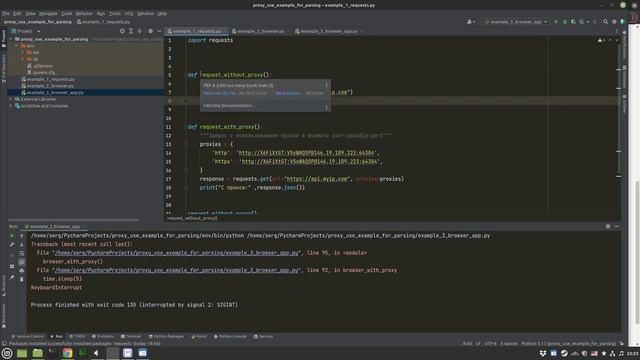Open the Terminal tool window tab
This screenshot has height=360, width=640.
click(131, 336)
